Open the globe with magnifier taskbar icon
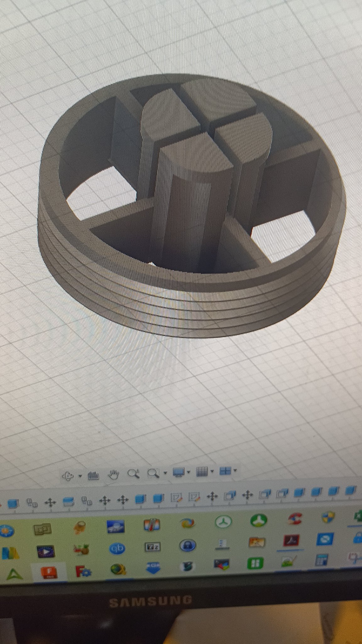The height and width of the screenshot is (644, 362). tap(118, 569)
